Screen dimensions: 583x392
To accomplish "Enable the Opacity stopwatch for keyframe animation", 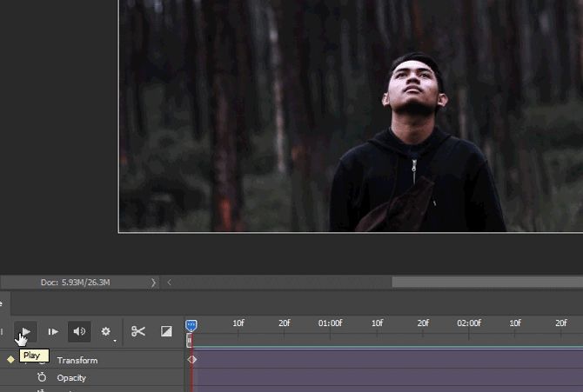I will coord(42,377).
